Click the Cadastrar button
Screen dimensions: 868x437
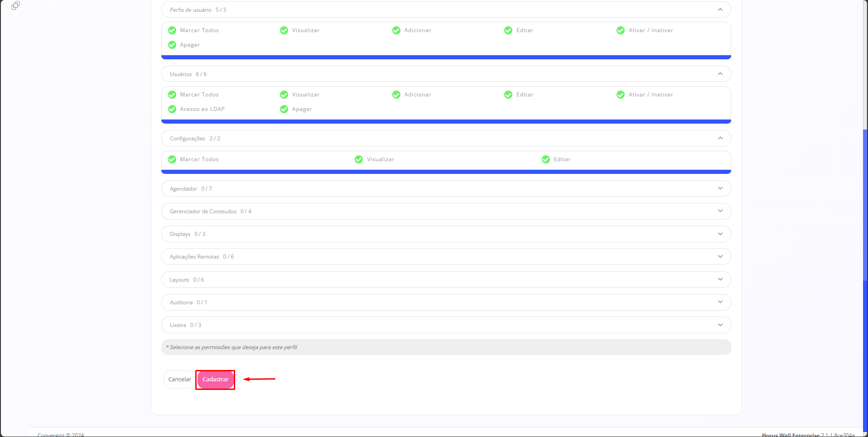[x=215, y=379]
